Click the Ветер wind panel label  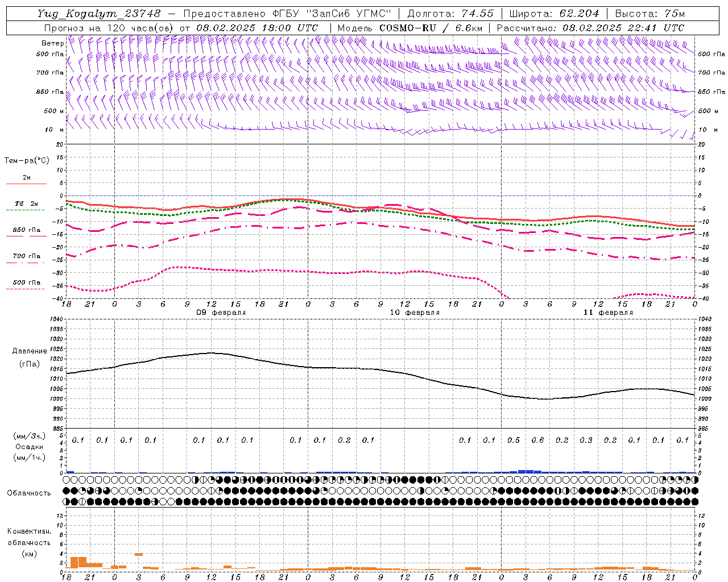click(x=52, y=43)
